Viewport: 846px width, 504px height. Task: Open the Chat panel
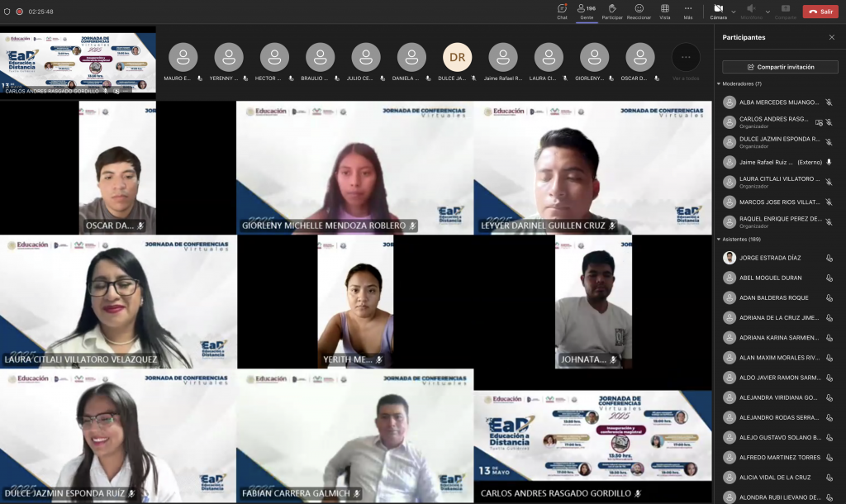(562, 12)
